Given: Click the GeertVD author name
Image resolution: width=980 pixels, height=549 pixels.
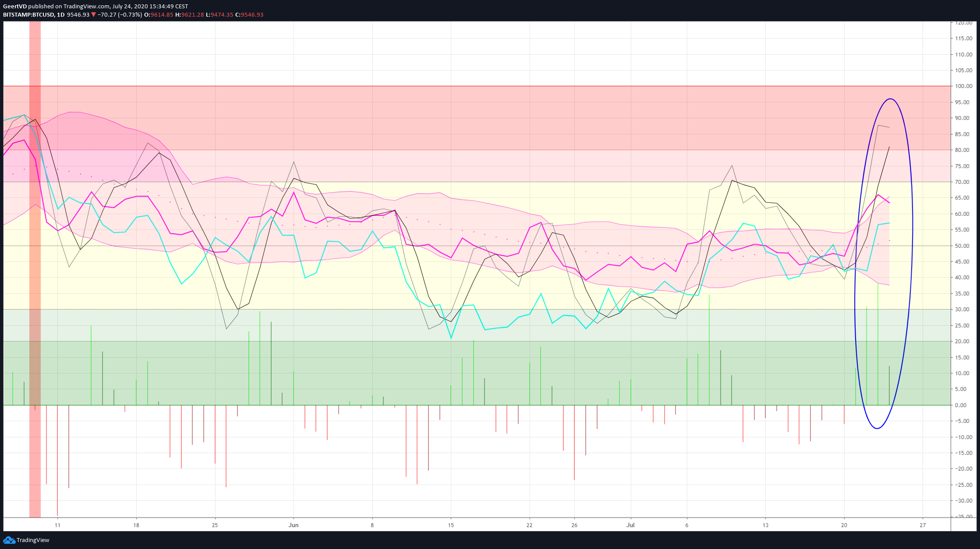Looking at the screenshot, I should click(x=15, y=6).
